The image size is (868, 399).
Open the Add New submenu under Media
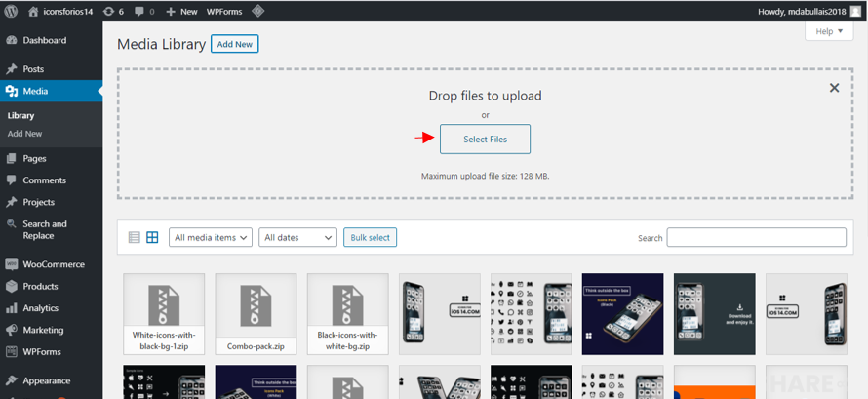click(x=25, y=134)
